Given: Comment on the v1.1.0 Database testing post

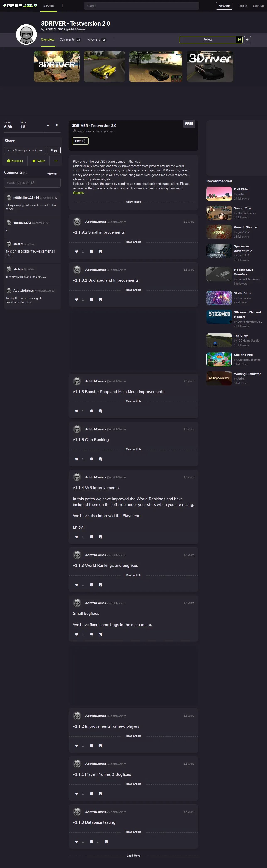Looking at the screenshot, I should point(91,842).
